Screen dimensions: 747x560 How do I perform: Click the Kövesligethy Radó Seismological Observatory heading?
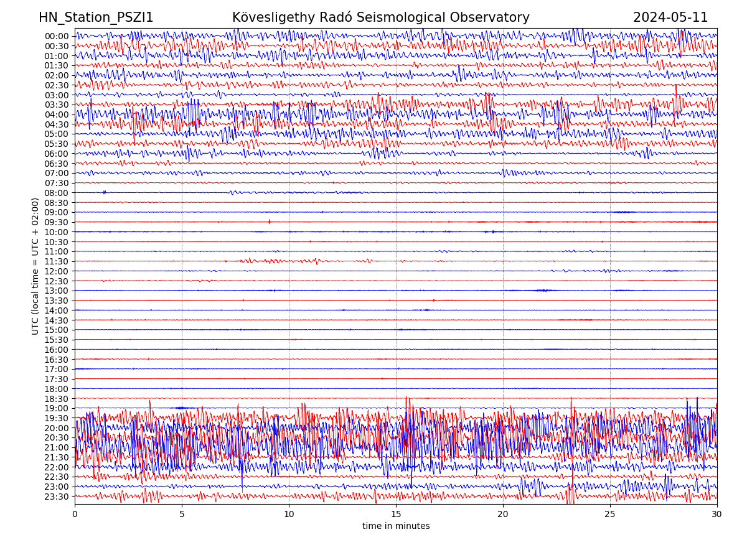[x=380, y=17]
